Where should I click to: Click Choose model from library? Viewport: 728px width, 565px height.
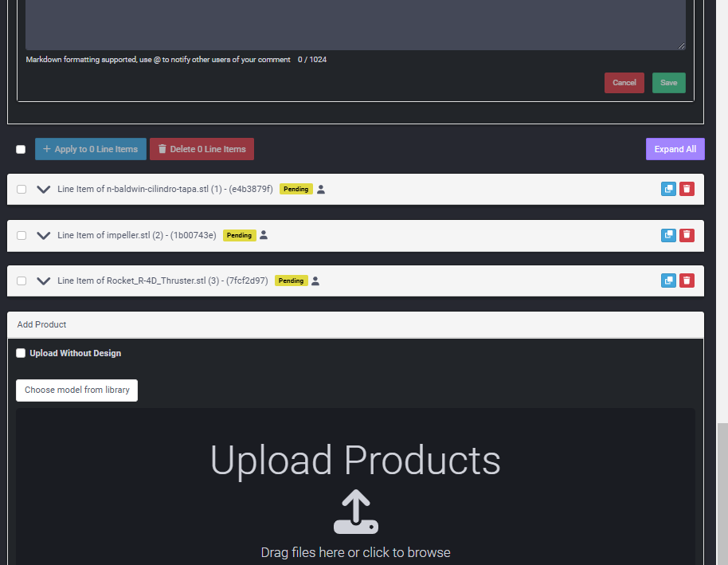[77, 390]
